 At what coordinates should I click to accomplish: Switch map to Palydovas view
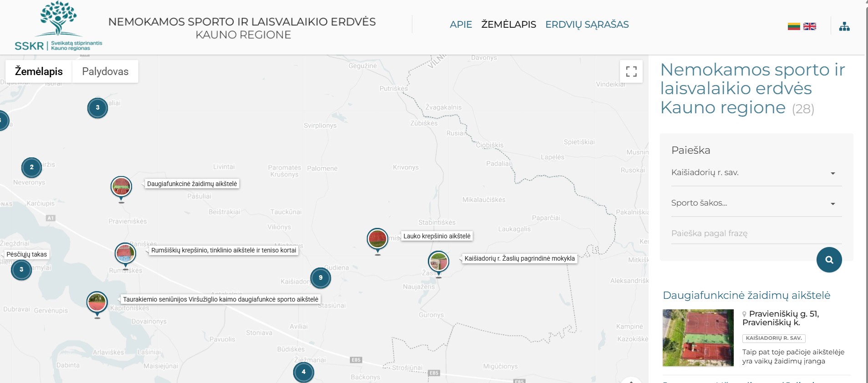(105, 71)
